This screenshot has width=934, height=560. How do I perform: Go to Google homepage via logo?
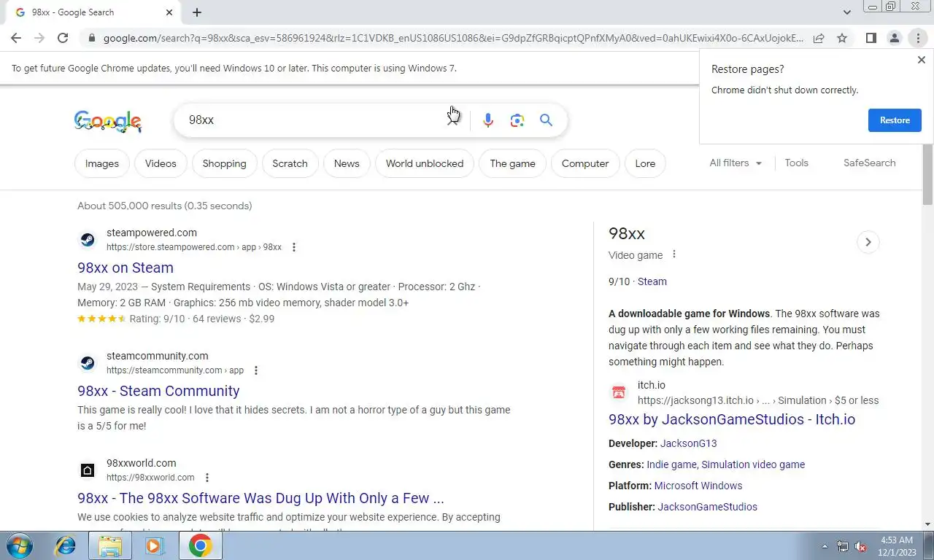click(108, 121)
